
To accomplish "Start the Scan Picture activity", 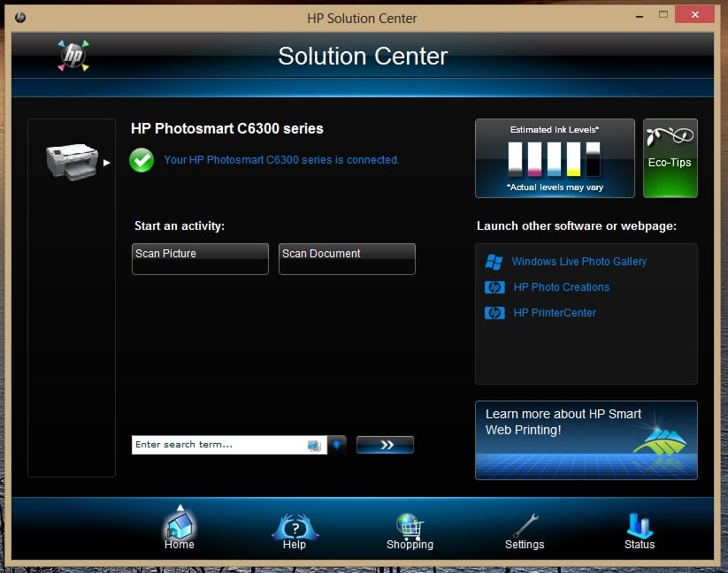I will 200,259.
